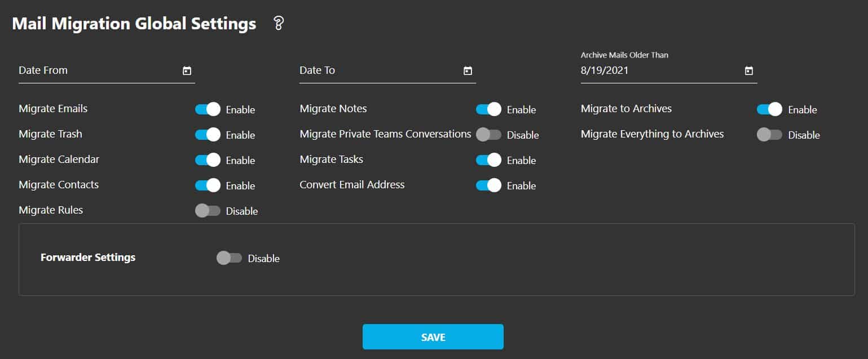Open the Archive Mails Older Than calendar picker
The image size is (868, 359).
[x=748, y=70]
